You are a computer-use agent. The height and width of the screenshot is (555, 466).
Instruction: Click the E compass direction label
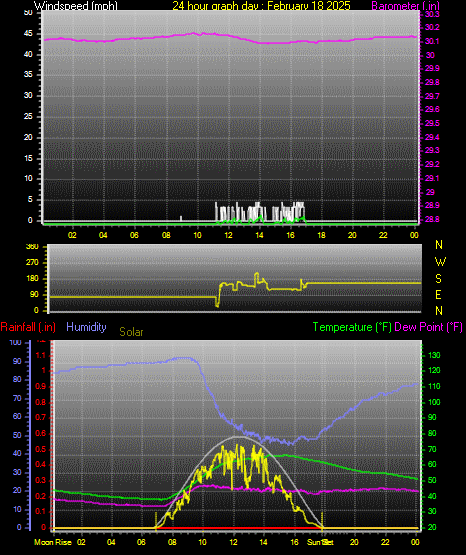[438, 294]
